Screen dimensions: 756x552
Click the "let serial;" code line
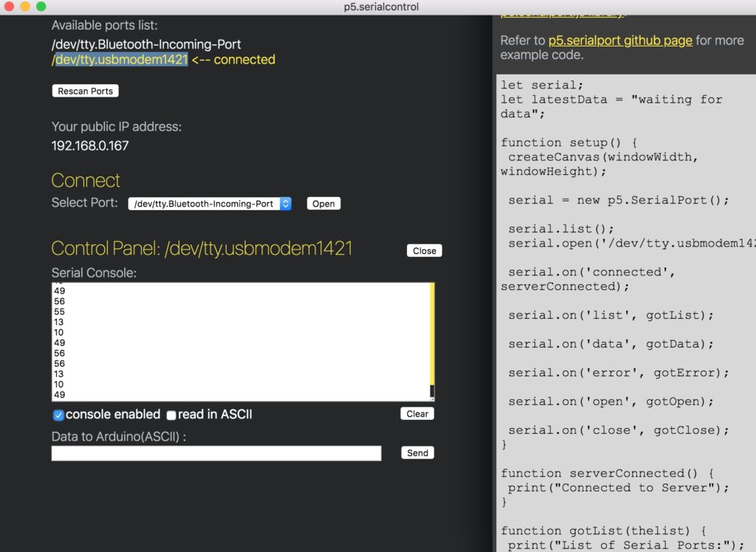[x=542, y=86]
